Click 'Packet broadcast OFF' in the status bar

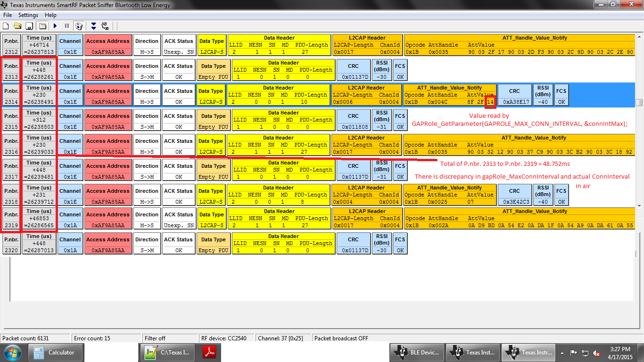[x=342, y=338]
